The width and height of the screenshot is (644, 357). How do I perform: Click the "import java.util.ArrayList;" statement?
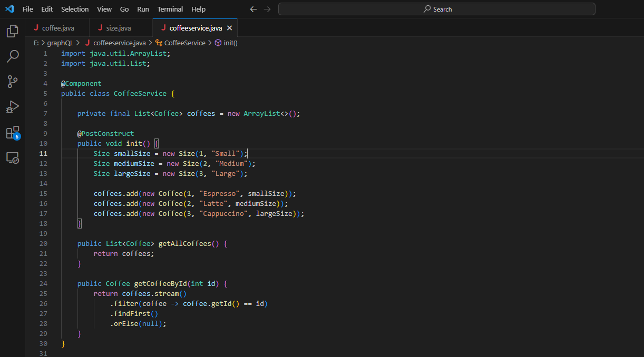click(116, 54)
